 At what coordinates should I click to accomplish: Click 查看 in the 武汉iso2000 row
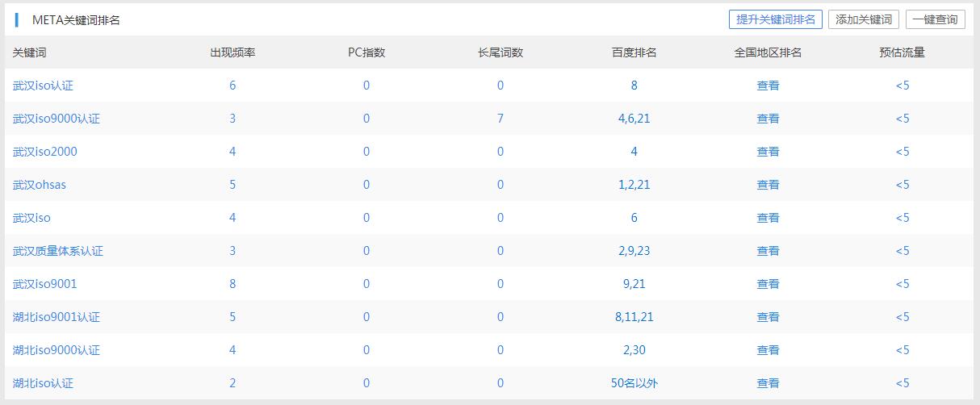click(x=768, y=152)
